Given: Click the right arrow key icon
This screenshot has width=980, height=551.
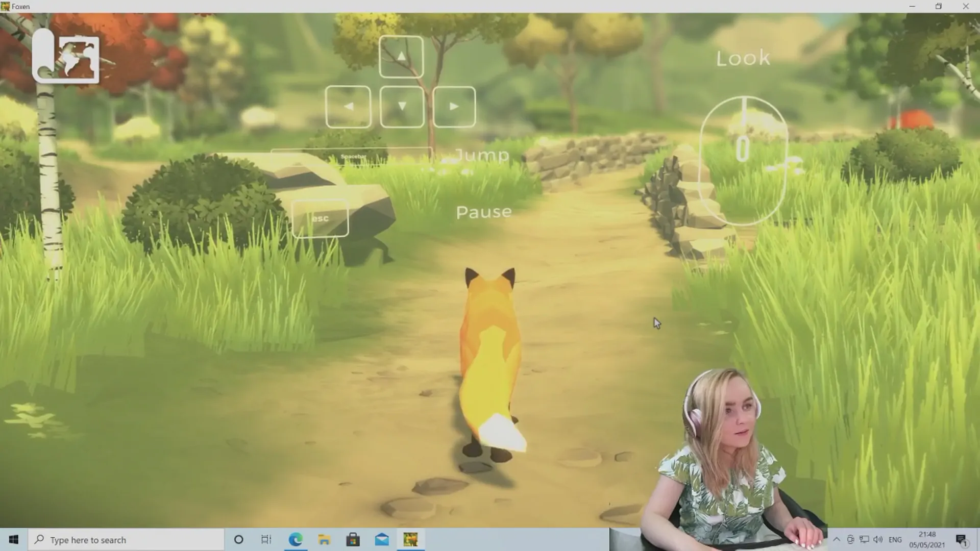Looking at the screenshot, I should [x=454, y=107].
